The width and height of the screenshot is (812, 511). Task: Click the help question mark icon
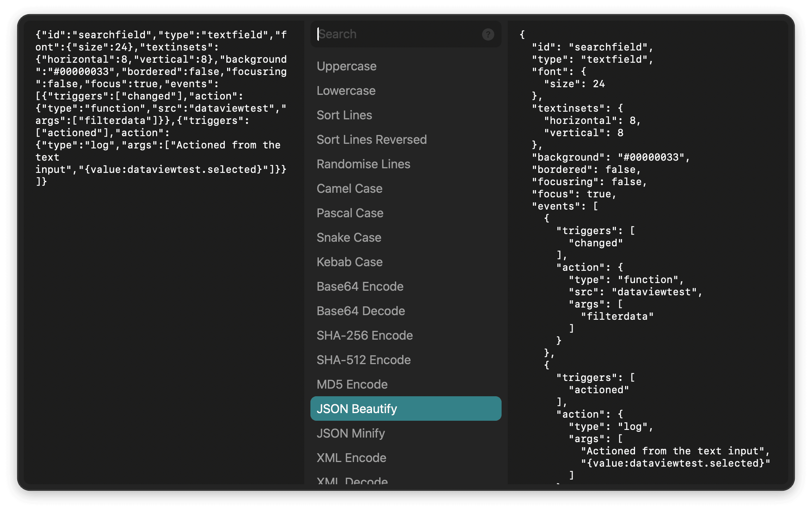coord(488,34)
